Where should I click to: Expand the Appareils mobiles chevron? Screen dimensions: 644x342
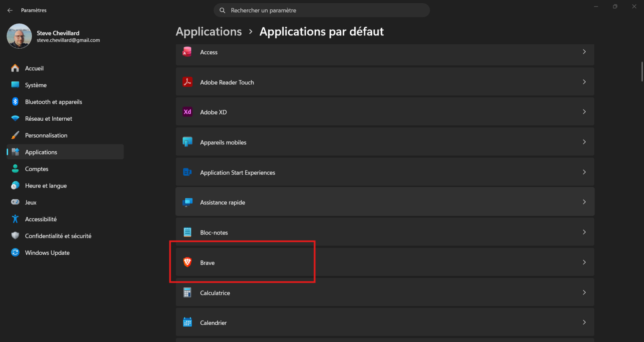coord(584,142)
